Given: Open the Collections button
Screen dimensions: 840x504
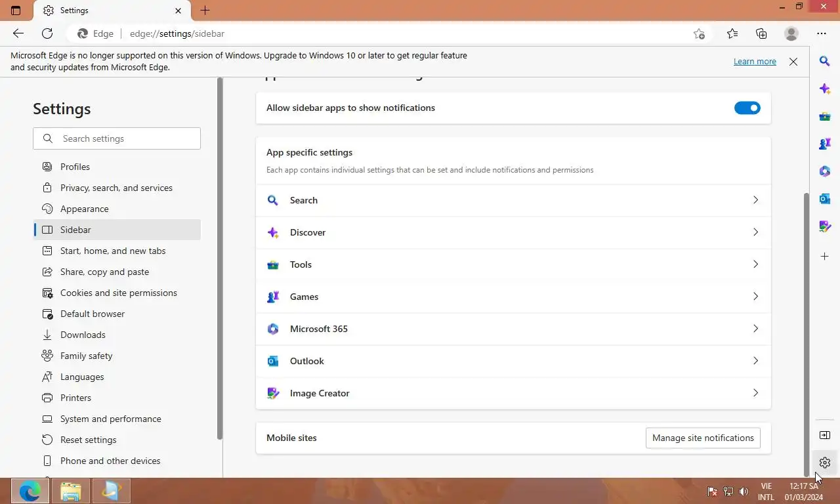Looking at the screenshot, I should point(761,33).
